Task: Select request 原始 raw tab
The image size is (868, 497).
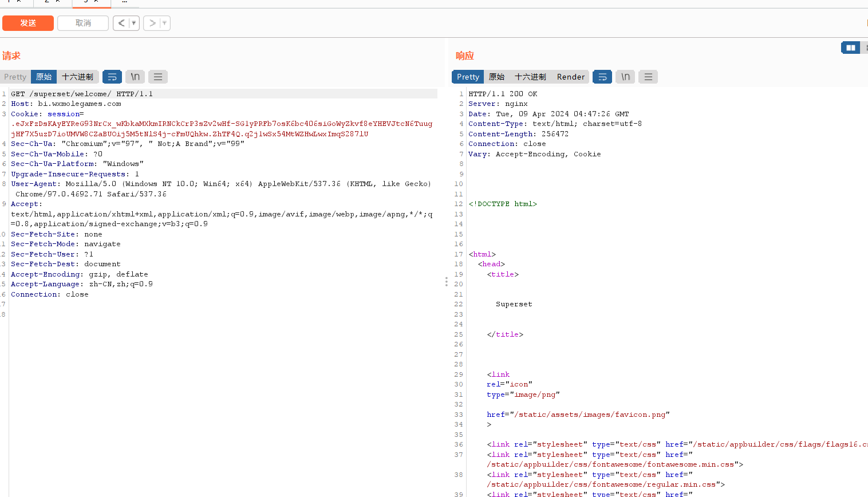Action: coord(44,77)
